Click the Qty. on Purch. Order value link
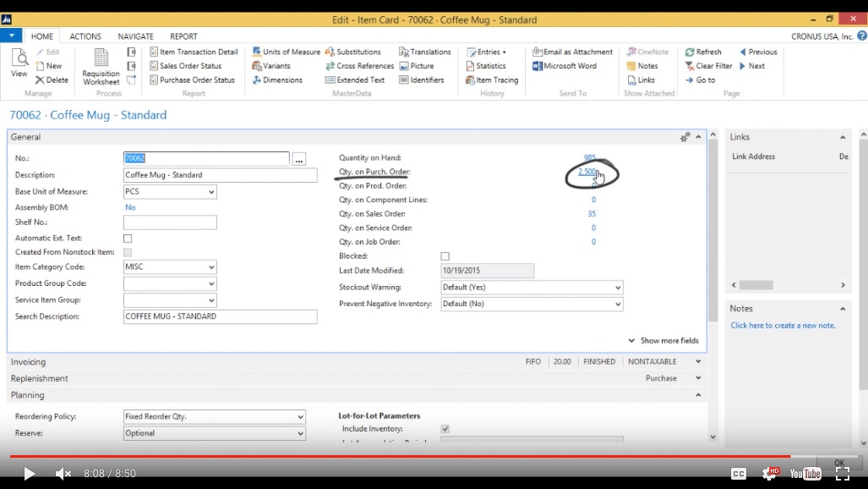Screen dimensions: 868x489 click(x=587, y=172)
